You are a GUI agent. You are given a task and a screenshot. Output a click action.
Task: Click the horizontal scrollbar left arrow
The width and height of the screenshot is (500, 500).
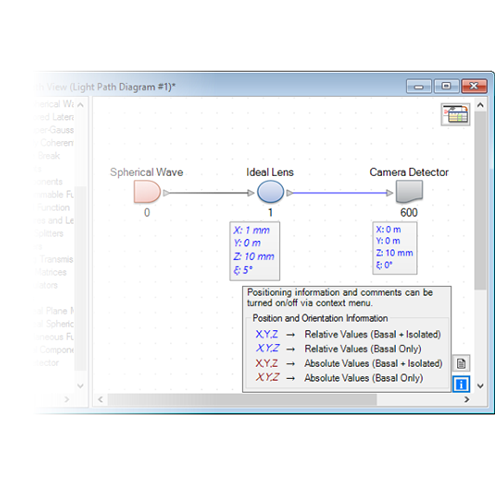click(x=100, y=399)
